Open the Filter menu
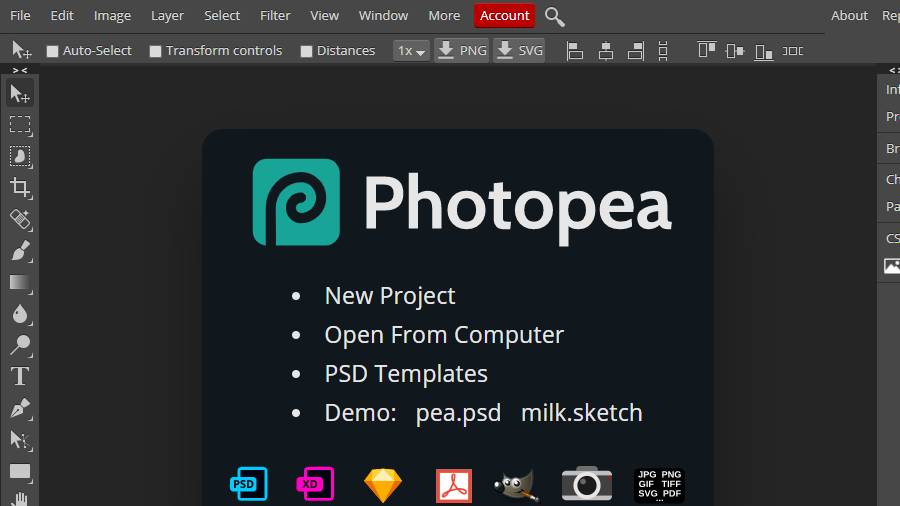 [275, 16]
